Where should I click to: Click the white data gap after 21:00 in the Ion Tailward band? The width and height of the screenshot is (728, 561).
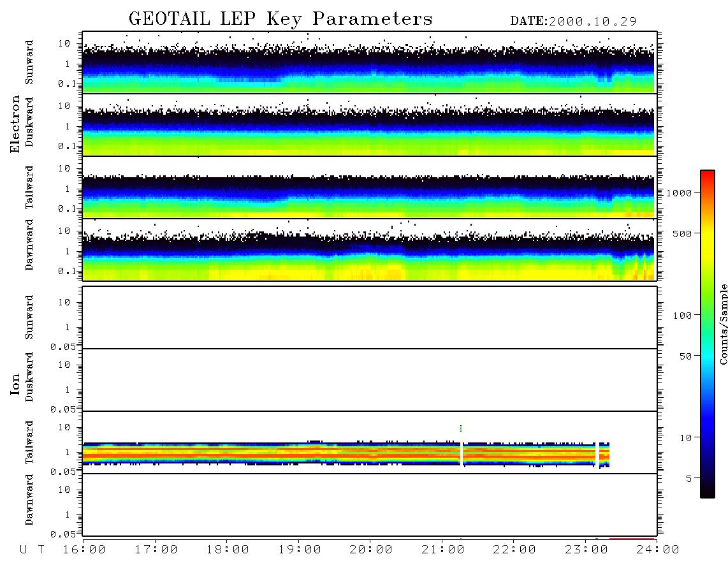[x=462, y=454]
